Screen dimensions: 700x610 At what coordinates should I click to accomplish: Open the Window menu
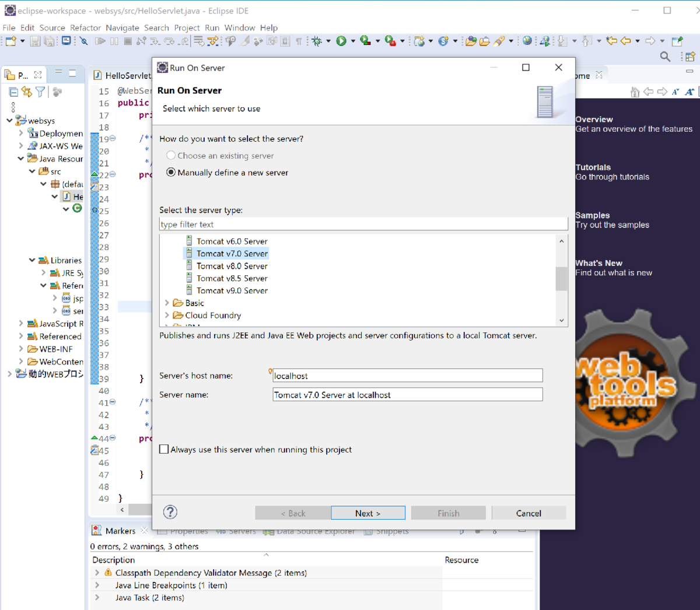click(x=240, y=27)
